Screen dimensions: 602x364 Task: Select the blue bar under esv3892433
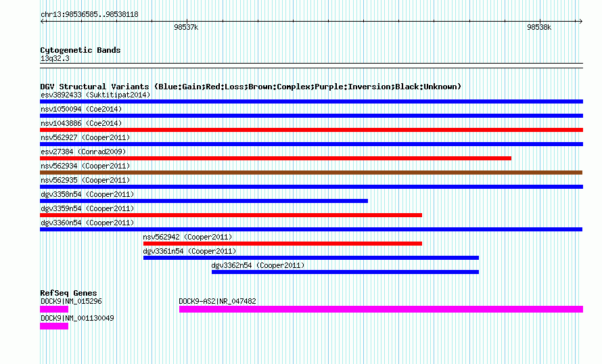[311, 101]
